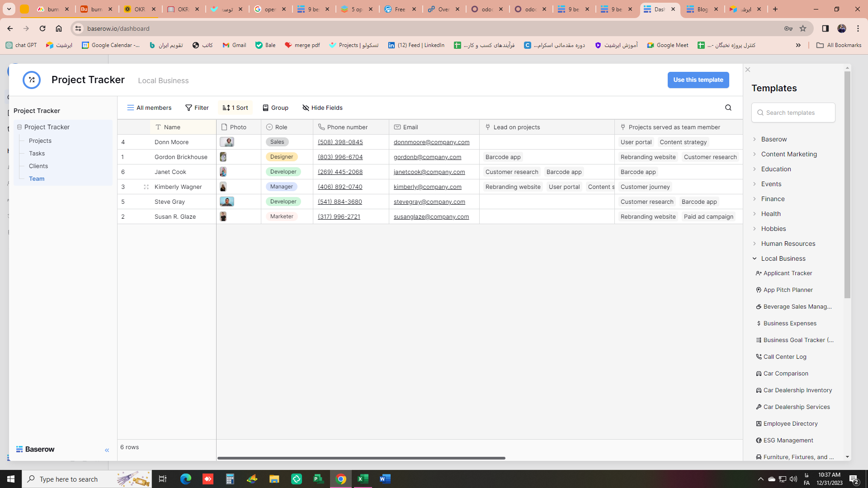Close the templates modal with X icon
This screenshot has width=868, height=488.
click(748, 70)
